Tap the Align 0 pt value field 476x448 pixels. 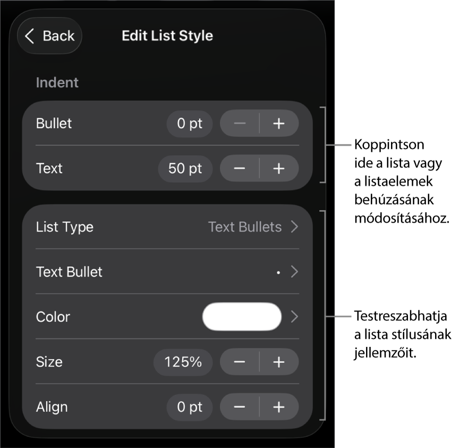click(x=190, y=407)
